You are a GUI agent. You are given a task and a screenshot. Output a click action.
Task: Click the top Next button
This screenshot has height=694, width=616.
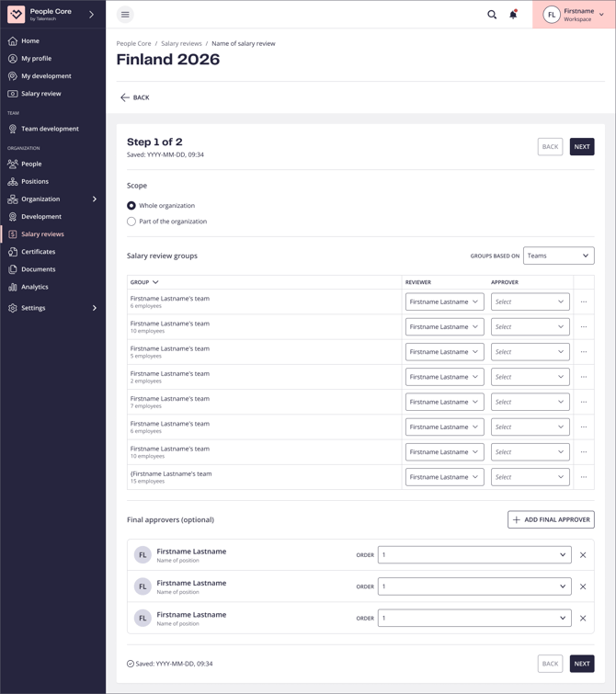582,147
